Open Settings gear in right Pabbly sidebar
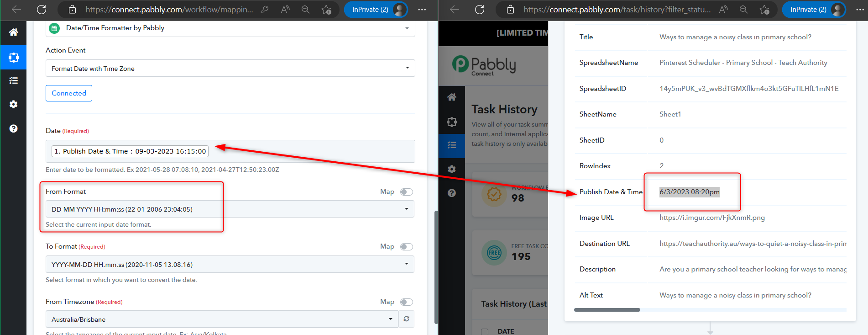The height and width of the screenshot is (335, 868). coord(452,169)
